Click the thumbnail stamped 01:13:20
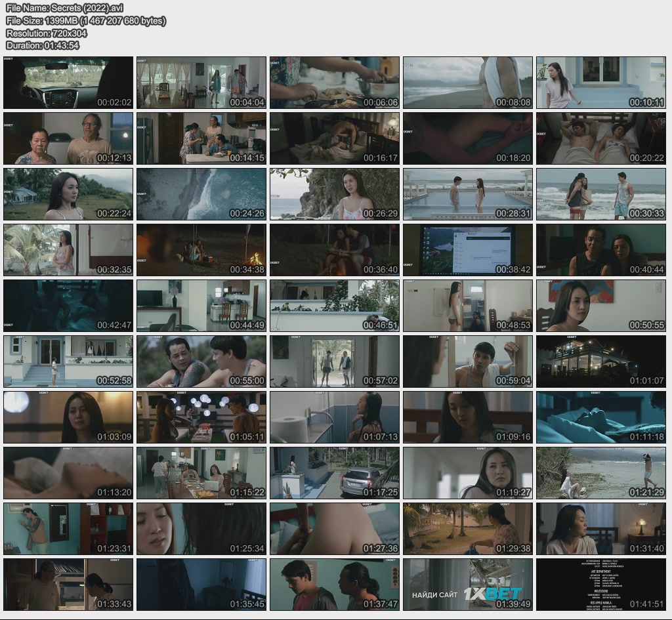672x620 pixels. 68,472
